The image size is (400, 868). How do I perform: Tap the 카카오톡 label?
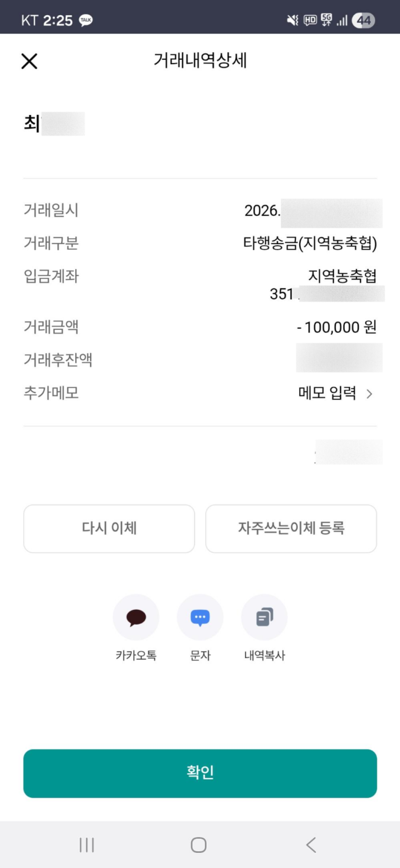point(136,655)
